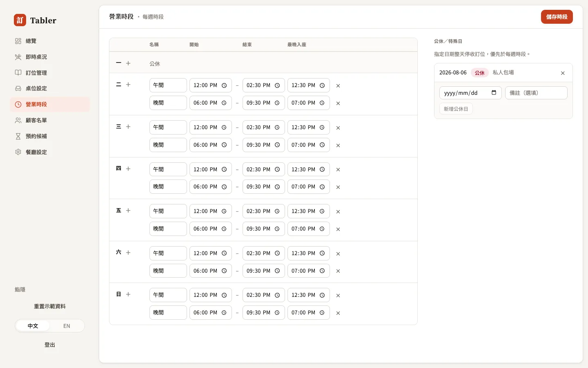Image resolution: width=588 pixels, height=368 pixels.
Task: Remove Friday 晚間 period with the X icon
Action: [x=338, y=229]
